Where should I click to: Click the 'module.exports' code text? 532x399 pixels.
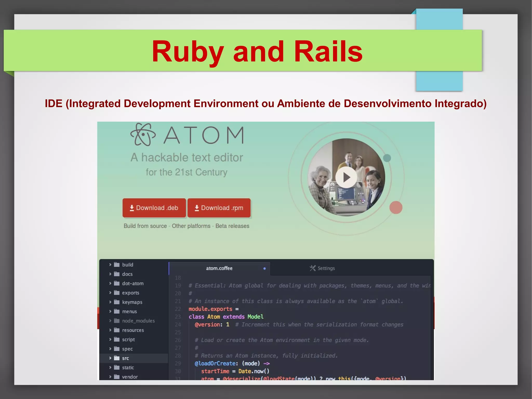[210, 309]
